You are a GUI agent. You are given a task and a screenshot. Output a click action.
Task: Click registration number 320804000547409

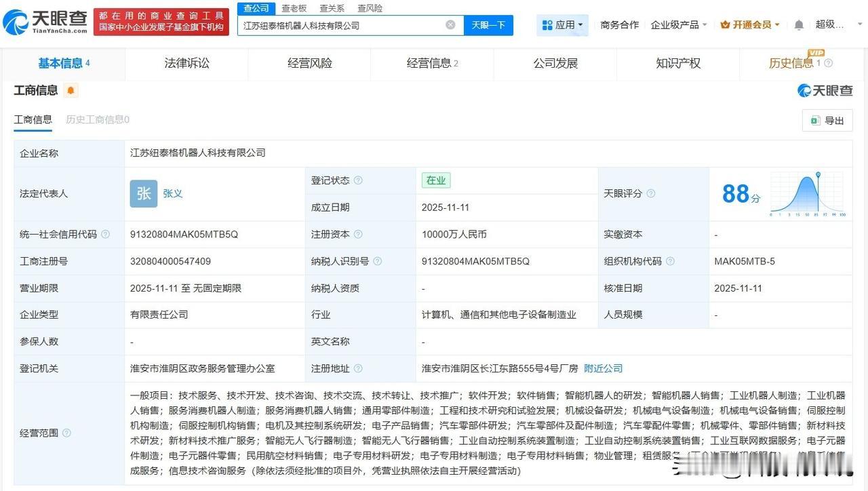(x=170, y=261)
